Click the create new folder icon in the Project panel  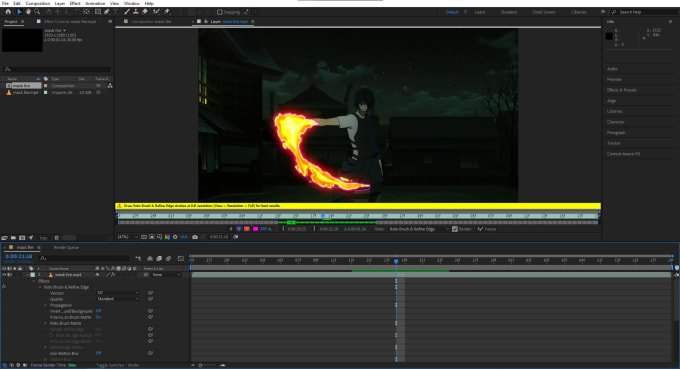coord(13,238)
